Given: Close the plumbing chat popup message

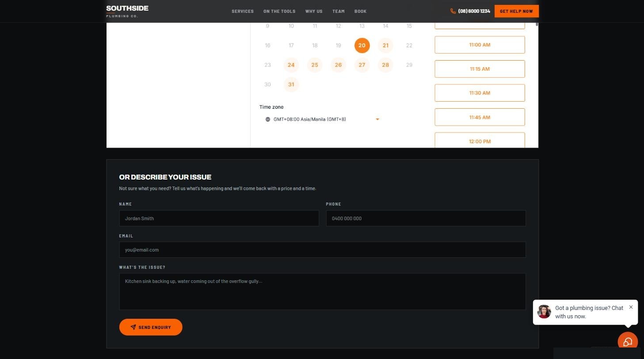Looking at the screenshot, I should (x=631, y=307).
